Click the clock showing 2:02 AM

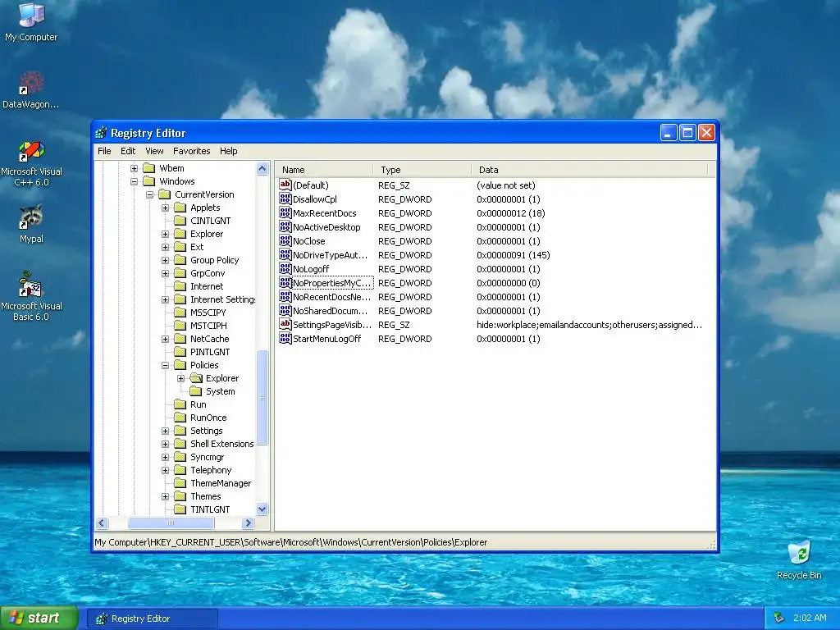click(x=810, y=618)
